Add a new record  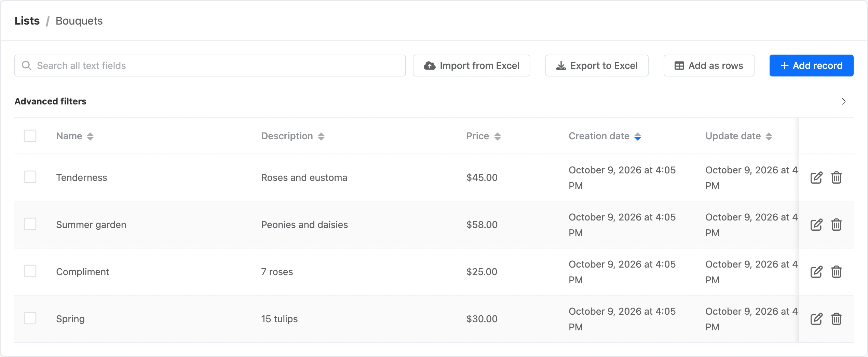pos(812,66)
